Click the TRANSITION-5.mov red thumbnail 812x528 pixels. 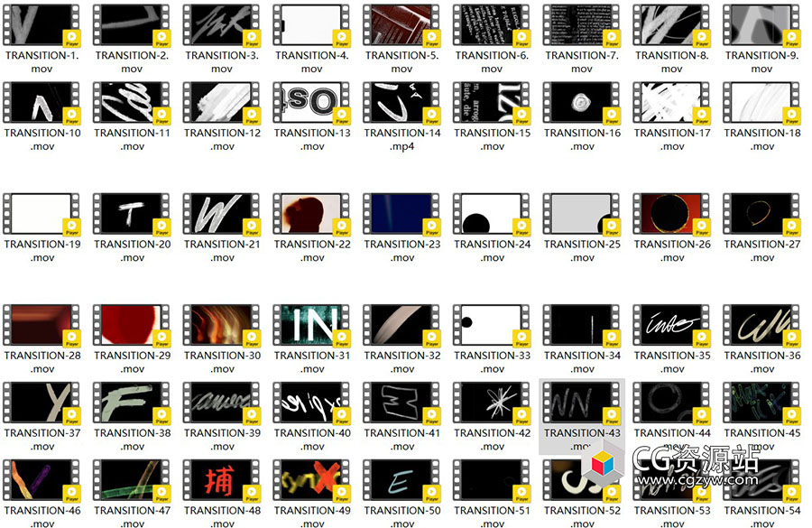pyautogui.click(x=401, y=25)
